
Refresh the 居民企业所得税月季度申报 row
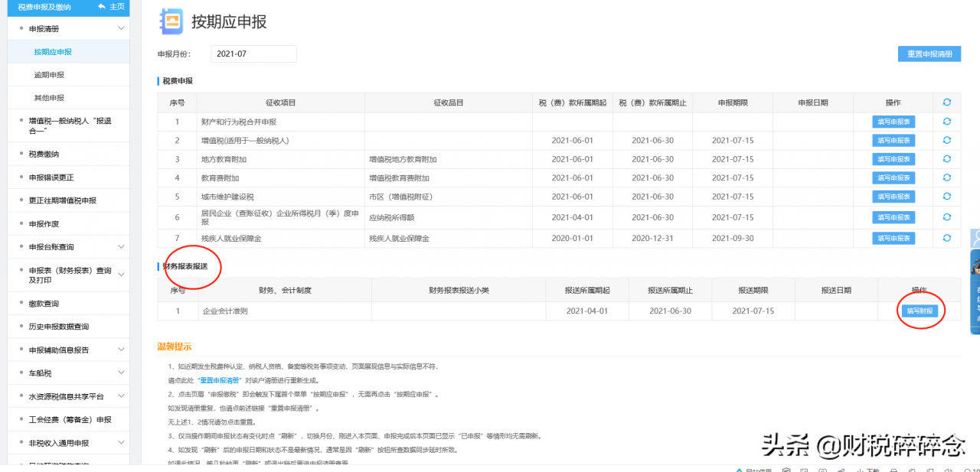pos(946,216)
